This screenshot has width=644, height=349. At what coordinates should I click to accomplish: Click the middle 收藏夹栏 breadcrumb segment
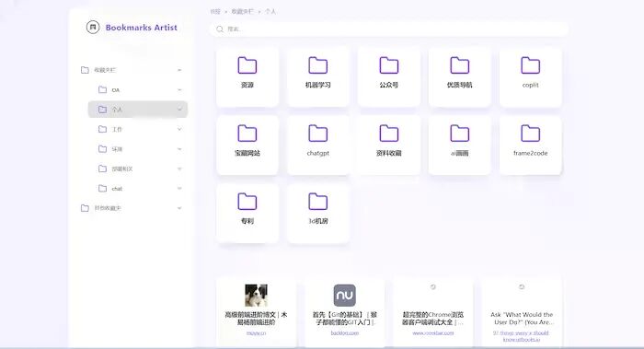242,11
